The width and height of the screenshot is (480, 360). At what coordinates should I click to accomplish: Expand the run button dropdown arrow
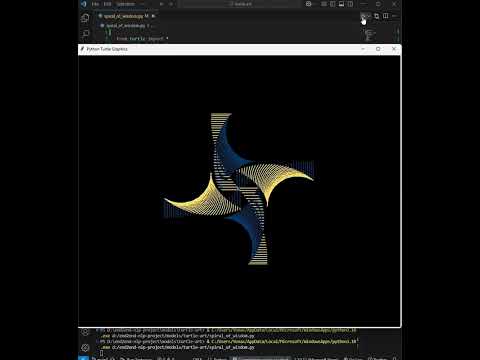point(369,16)
